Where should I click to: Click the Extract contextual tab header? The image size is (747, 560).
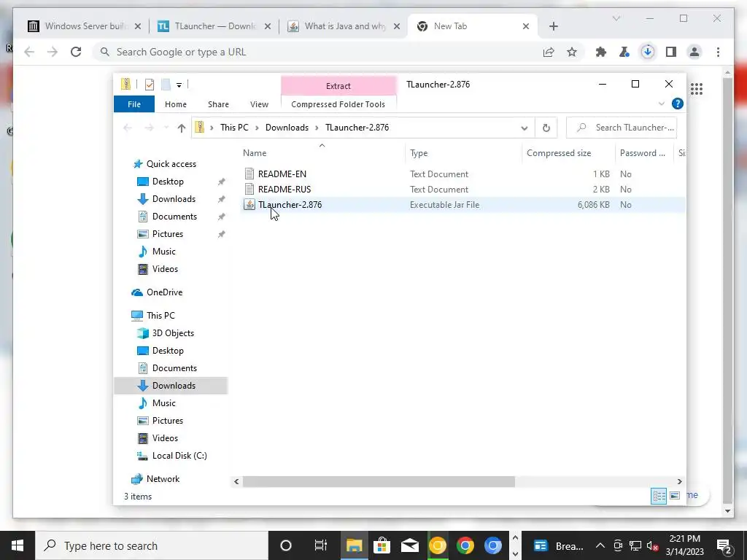tap(338, 86)
